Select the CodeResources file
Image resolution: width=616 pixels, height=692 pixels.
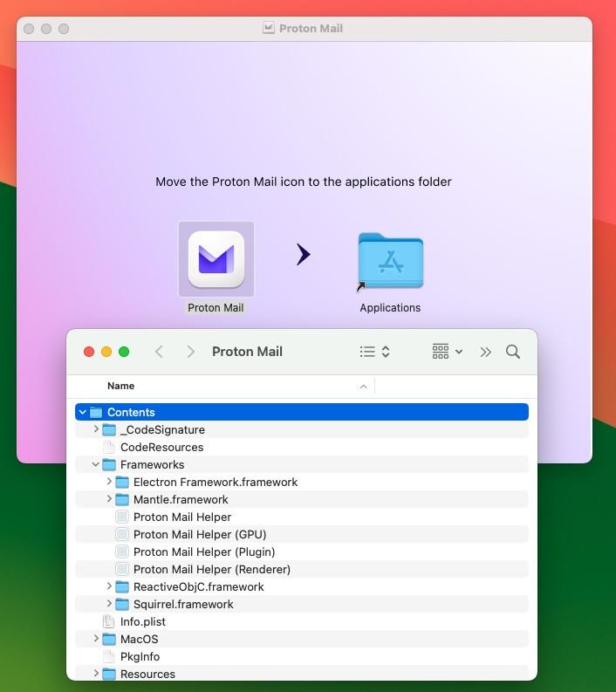point(161,447)
